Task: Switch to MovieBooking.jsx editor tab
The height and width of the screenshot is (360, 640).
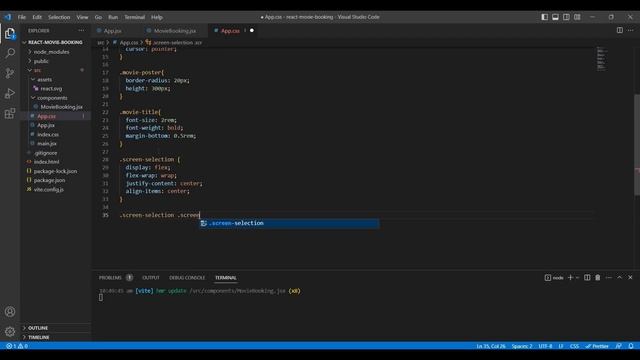Action: pyautogui.click(x=174, y=31)
